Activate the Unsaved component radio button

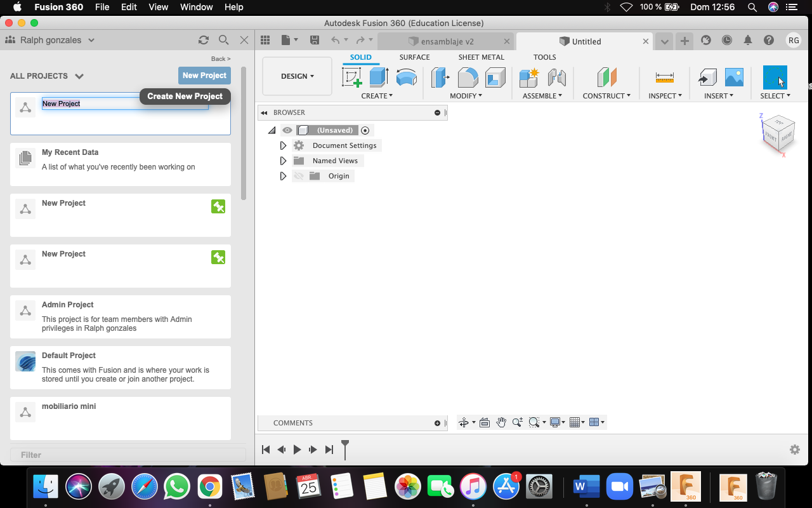click(x=365, y=130)
